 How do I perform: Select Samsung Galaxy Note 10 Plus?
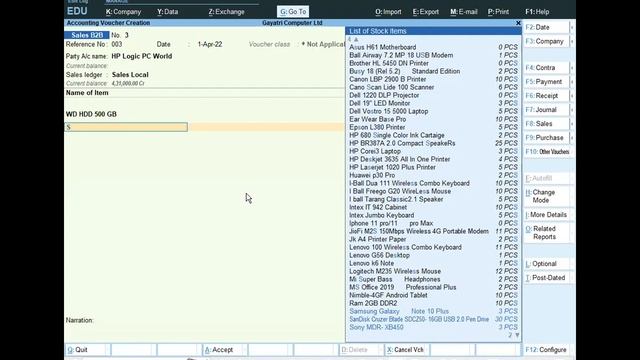[433, 311]
